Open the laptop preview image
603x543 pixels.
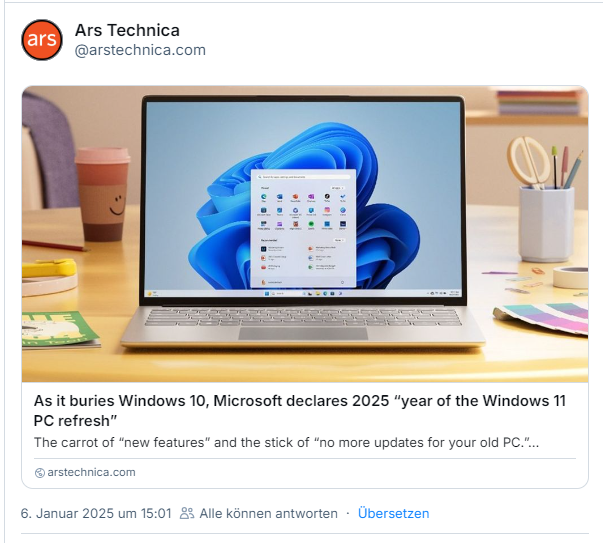click(x=305, y=234)
